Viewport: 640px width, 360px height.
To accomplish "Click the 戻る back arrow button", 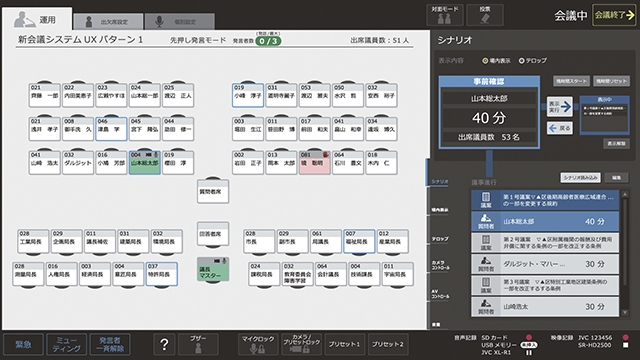I will (x=560, y=128).
